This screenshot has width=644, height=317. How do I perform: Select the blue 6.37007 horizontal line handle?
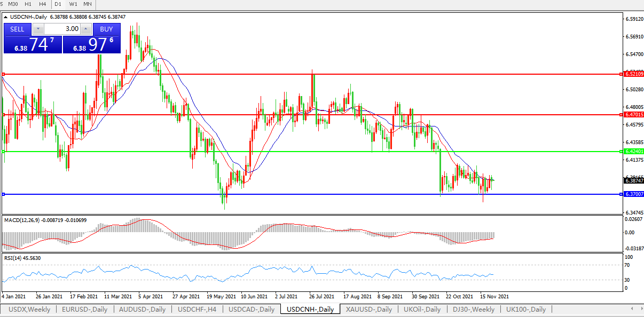[3, 194]
